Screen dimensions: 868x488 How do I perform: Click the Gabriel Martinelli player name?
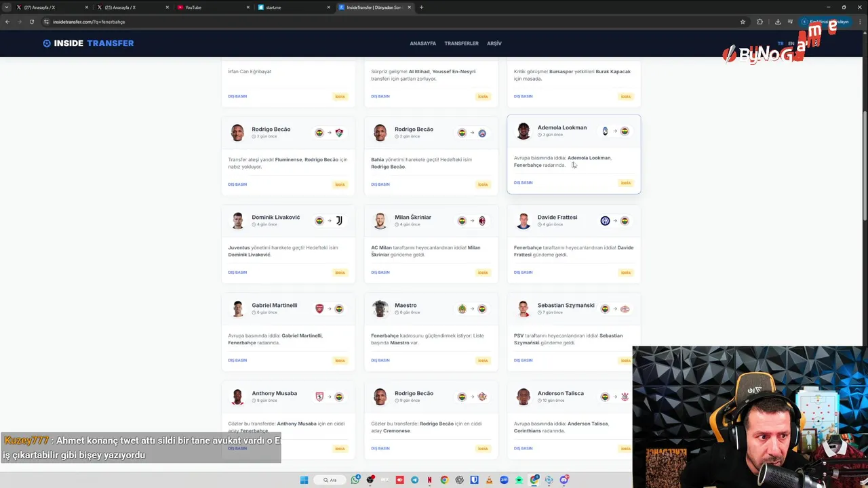tap(275, 305)
